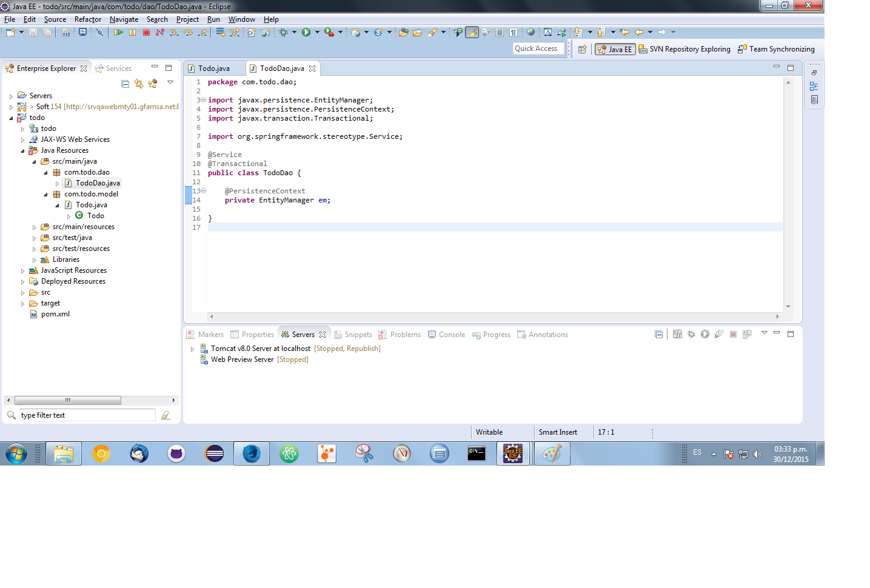Expand the src/main/resources folder
The width and height of the screenshot is (870, 588).
(x=34, y=227)
